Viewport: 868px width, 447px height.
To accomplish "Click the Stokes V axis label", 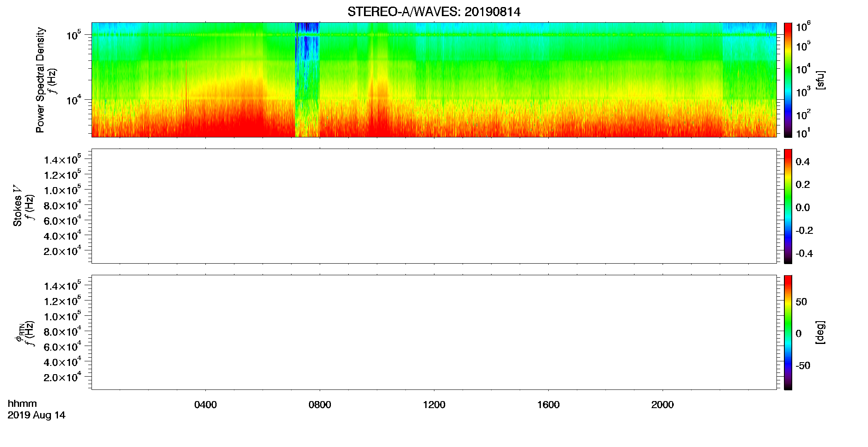I will [17, 206].
